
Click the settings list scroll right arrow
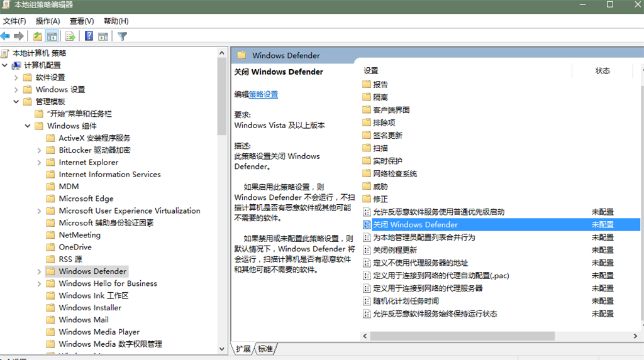pos(635,335)
